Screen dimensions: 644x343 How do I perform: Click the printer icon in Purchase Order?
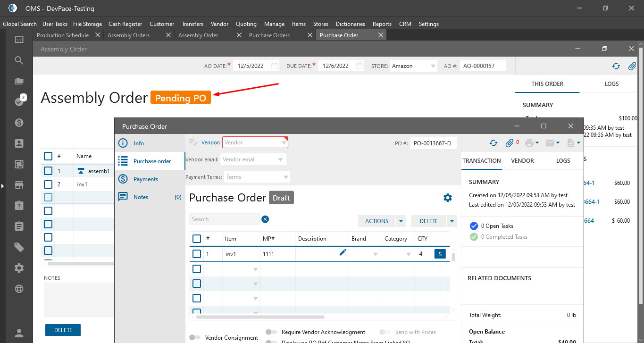click(529, 143)
